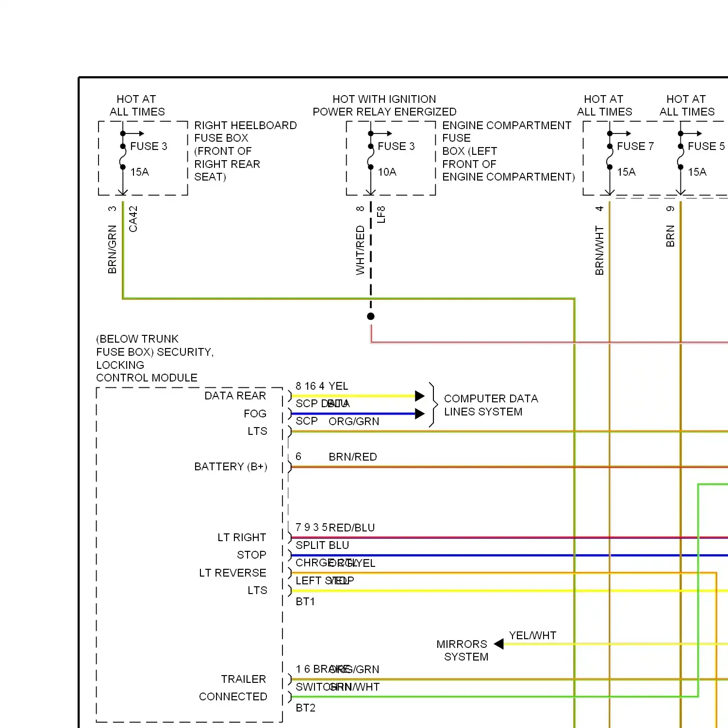
Task: Click the BRN/RED wire label
Action: click(x=352, y=457)
